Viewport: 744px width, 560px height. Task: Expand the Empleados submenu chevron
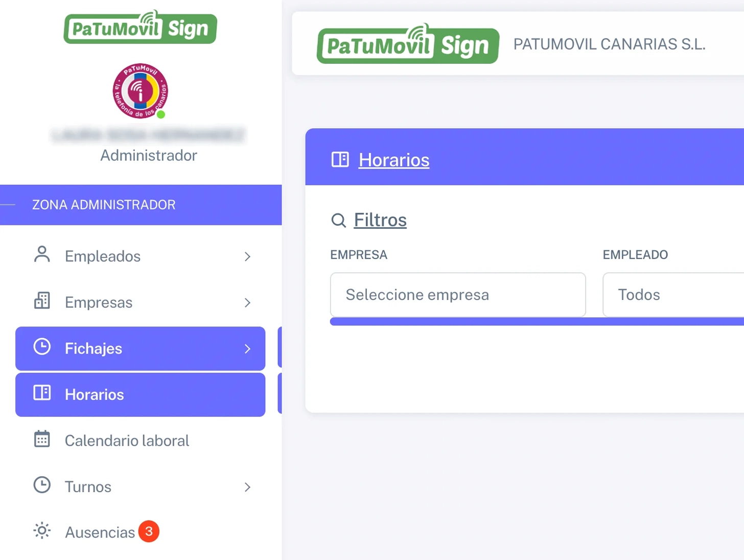point(247,256)
